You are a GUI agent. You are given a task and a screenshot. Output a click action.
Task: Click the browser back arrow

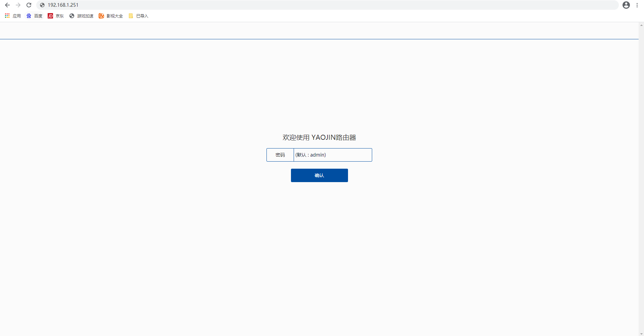coord(7,5)
